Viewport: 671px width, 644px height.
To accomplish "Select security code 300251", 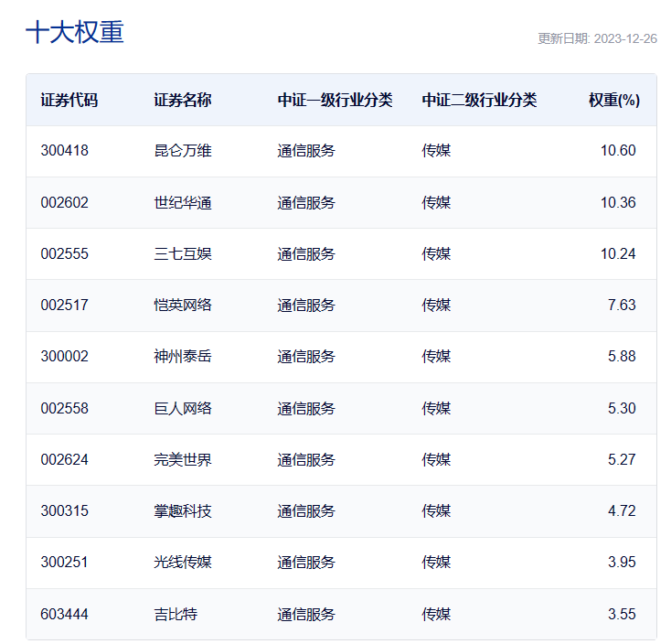I will click(x=65, y=563).
